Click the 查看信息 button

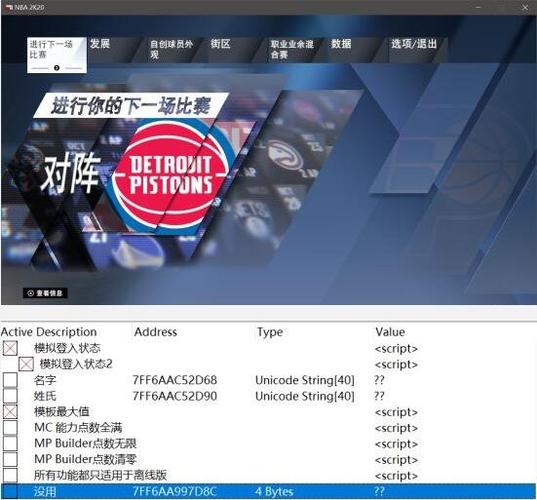click(x=45, y=293)
